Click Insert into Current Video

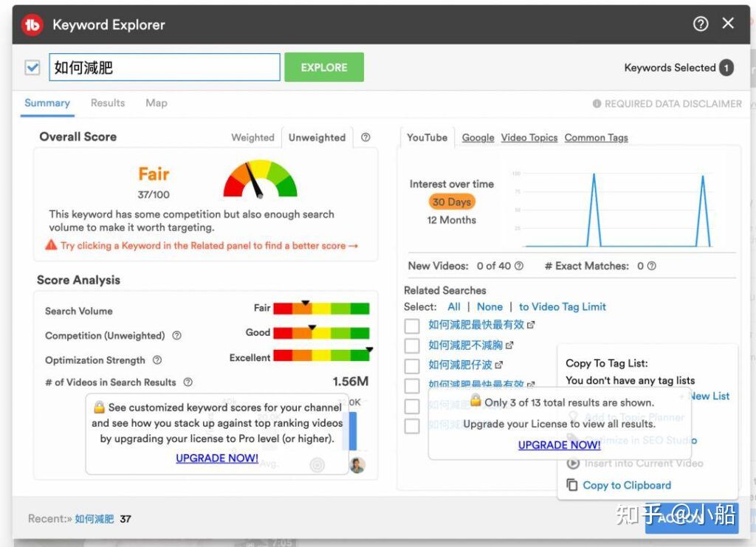(644, 464)
